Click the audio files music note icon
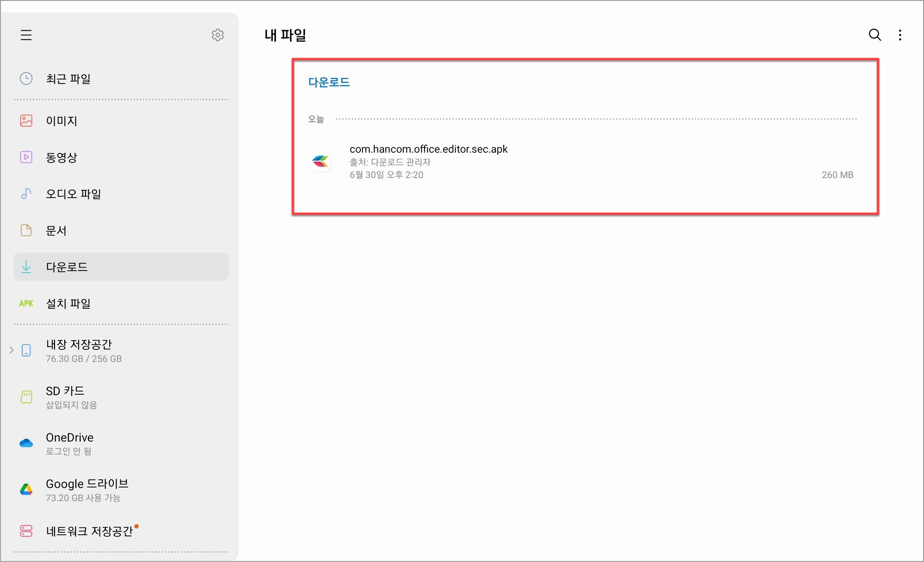Screen dimensions: 924x562 pos(26,194)
